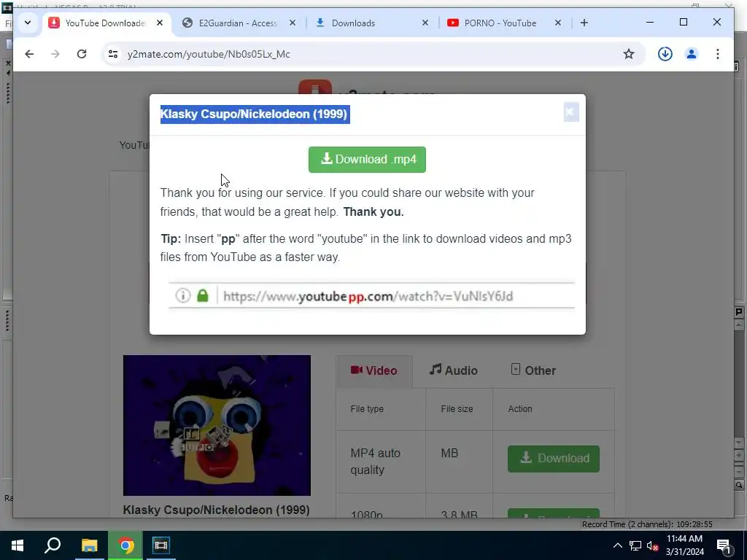Open Windows notification center
Screen dimensions: 747x560
(x=724, y=545)
